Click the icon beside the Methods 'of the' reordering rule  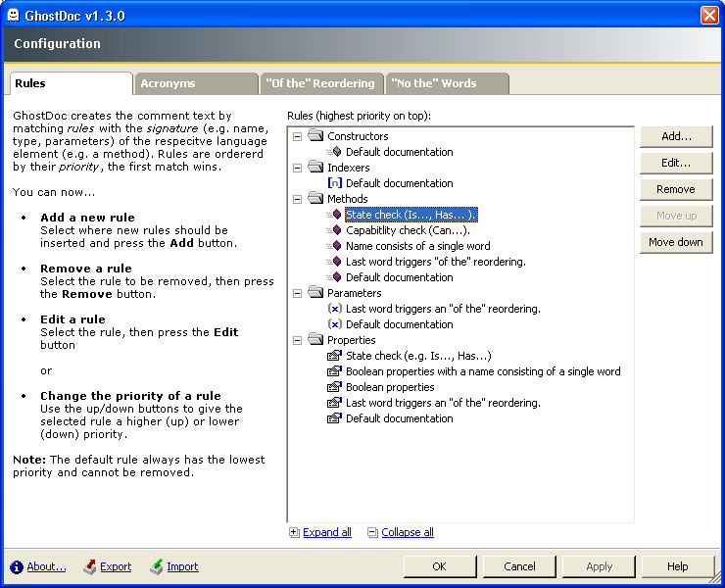334,262
